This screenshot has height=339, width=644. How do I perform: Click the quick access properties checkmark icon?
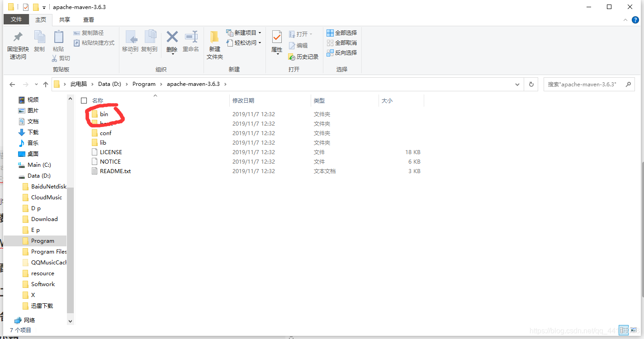26,7
